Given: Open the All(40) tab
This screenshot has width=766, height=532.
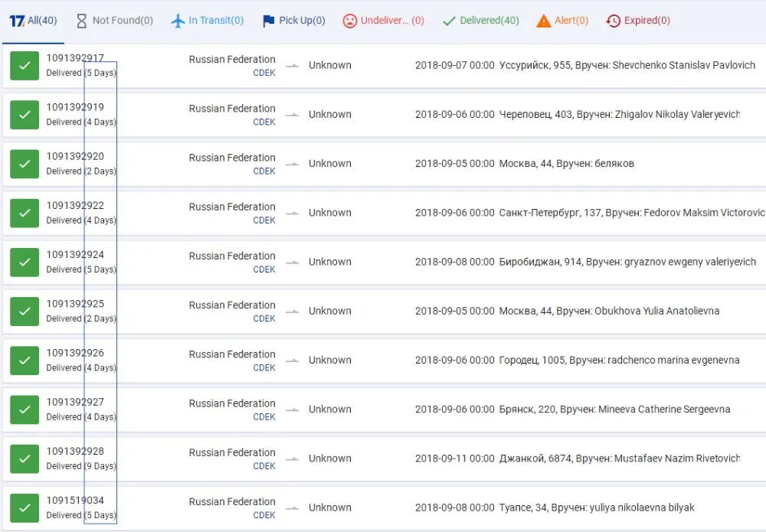Looking at the screenshot, I should [x=33, y=21].
